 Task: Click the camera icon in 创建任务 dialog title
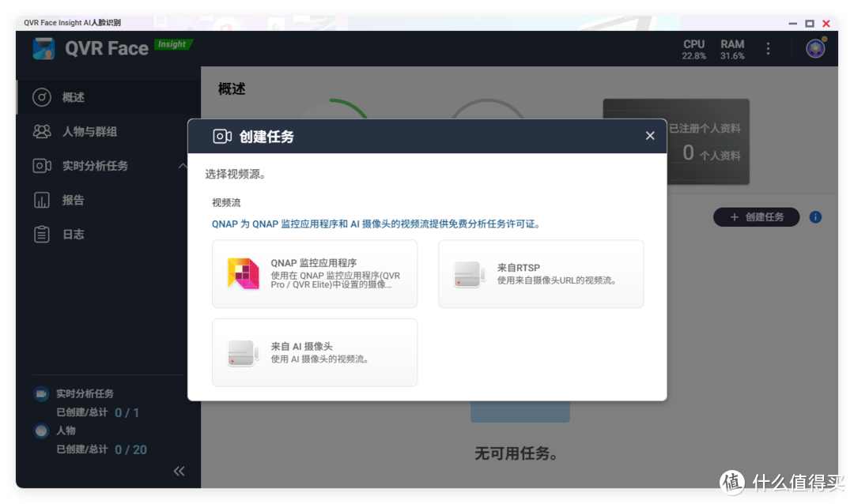[x=221, y=136]
